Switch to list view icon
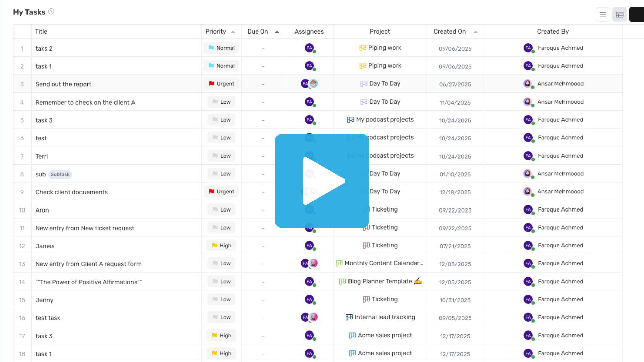The image size is (644, 362). point(603,15)
